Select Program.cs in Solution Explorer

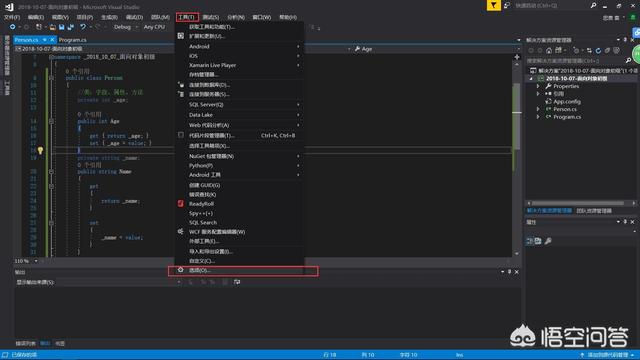click(567, 117)
